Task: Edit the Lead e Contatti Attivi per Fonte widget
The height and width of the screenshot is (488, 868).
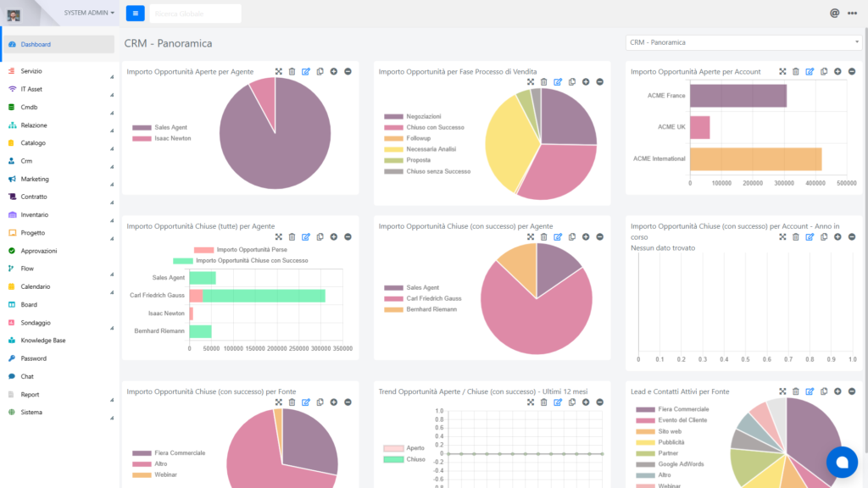Action: (810, 391)
